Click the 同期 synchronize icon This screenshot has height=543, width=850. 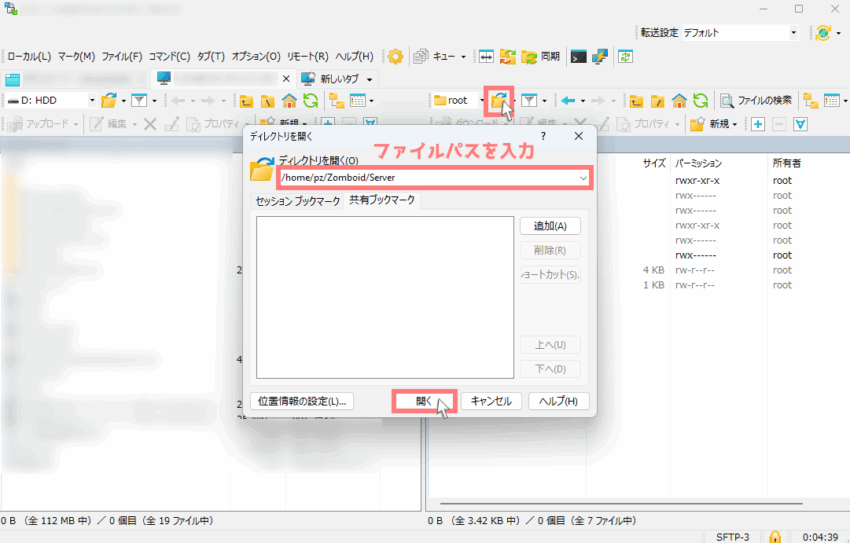pyautogui.click(x=540, y=56)
